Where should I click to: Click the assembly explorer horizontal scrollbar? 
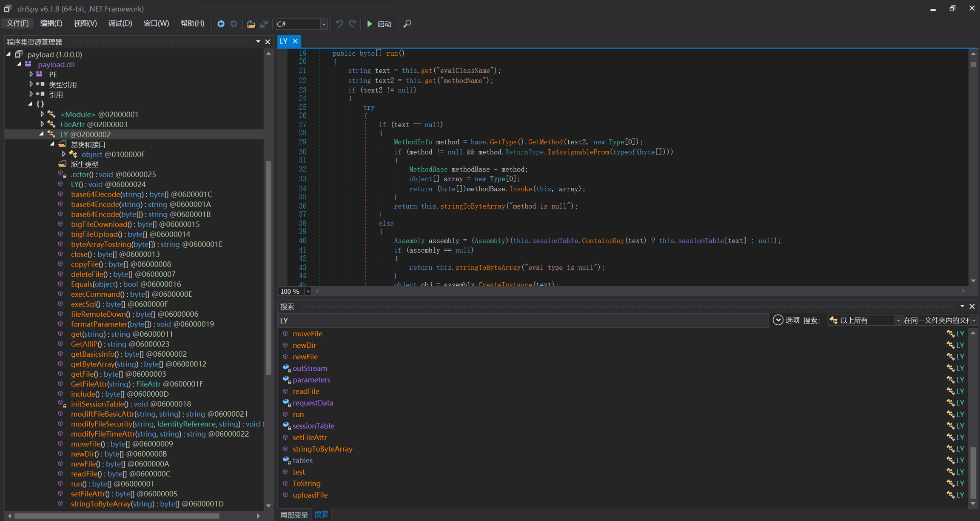click(117, 516)
